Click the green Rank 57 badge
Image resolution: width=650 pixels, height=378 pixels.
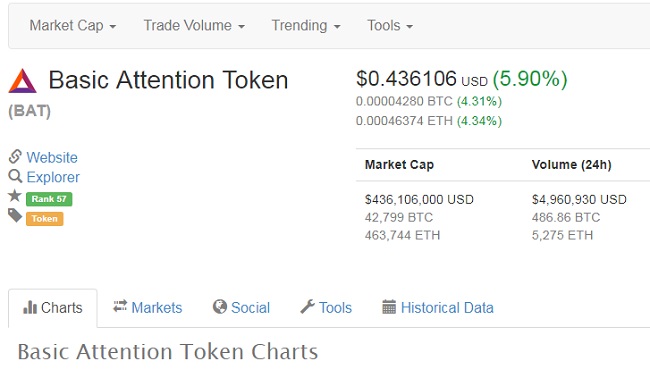(x=49, y=199)
